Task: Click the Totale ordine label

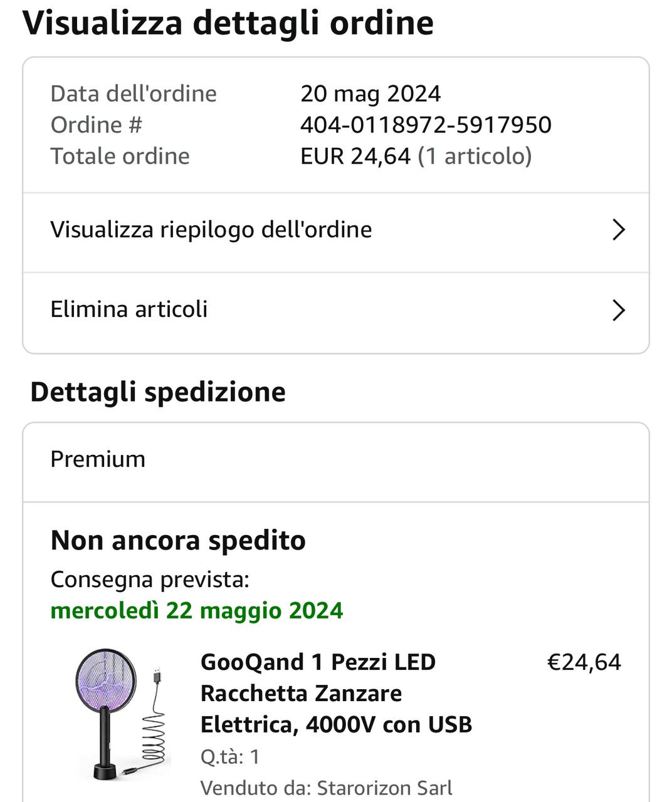Action: click(120, 156)
